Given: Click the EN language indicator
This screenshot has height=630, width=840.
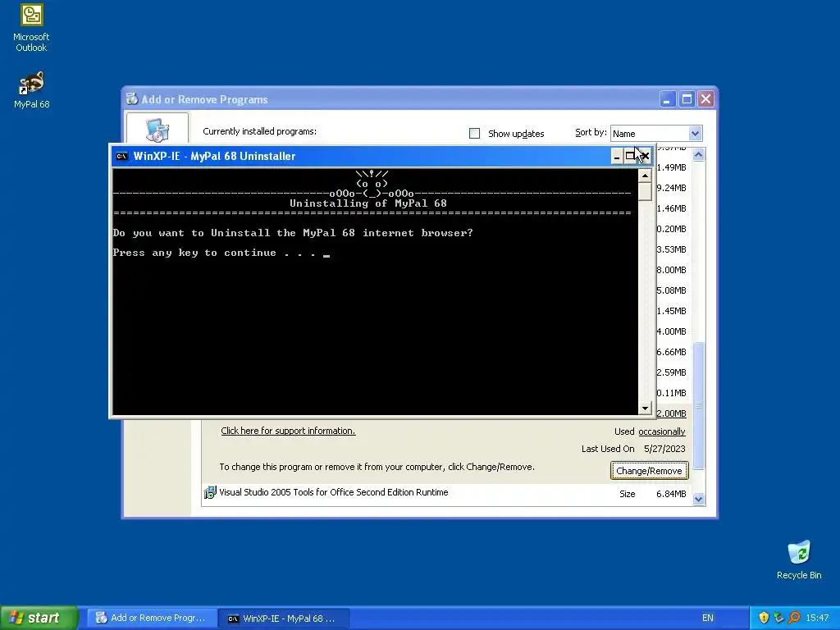Looking at the screenshot, I should (x=708, y=618).
